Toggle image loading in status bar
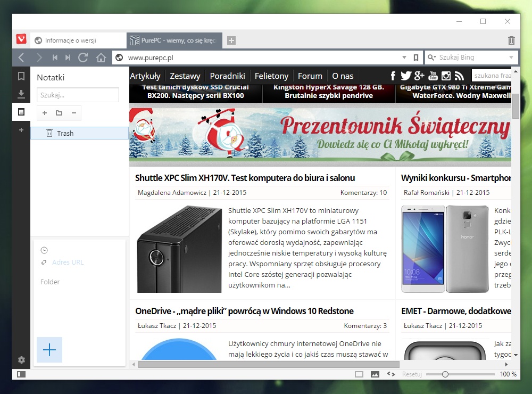Screen dimensions: 532x394 coord(375,374)
